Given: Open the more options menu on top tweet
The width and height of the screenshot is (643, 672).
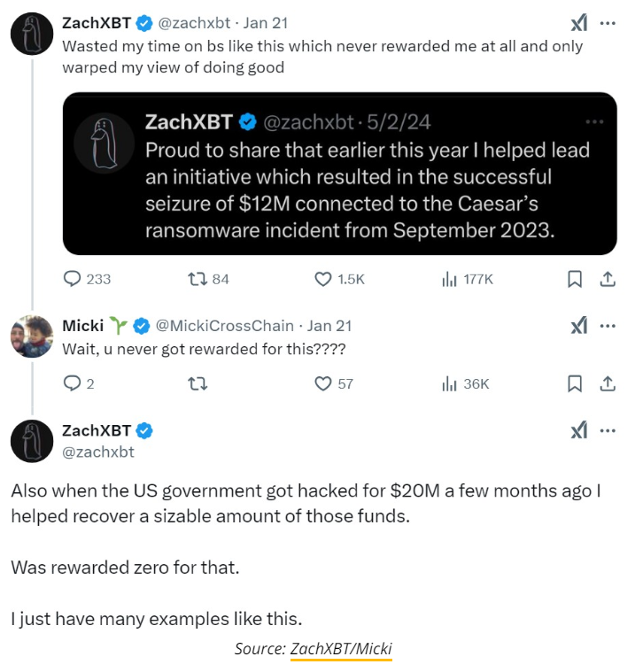Looking at the screenshot, I should [x=608, y=24].
